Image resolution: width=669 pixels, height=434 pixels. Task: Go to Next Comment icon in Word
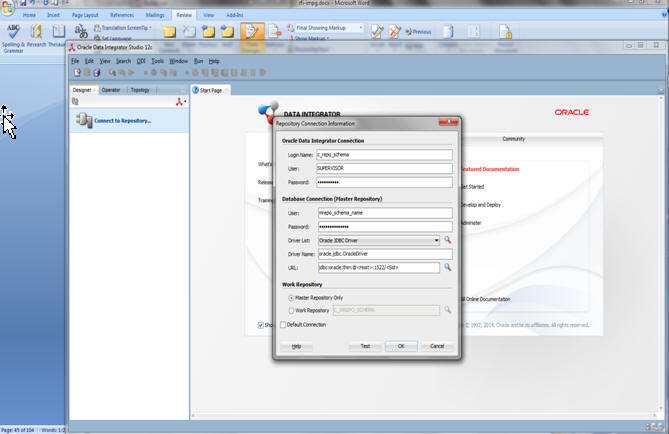227,32
